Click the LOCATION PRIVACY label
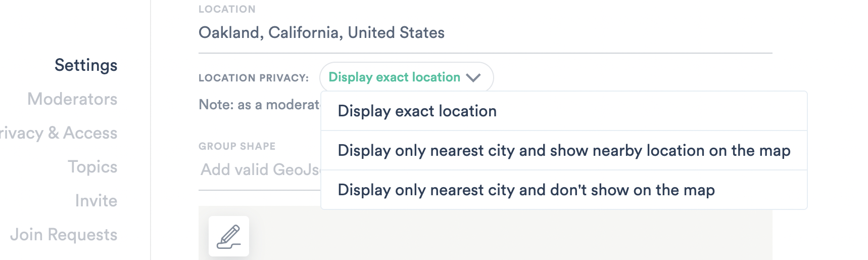Image resolution: width=868 pixels, height=260 pixels. (x=254, y=78)
